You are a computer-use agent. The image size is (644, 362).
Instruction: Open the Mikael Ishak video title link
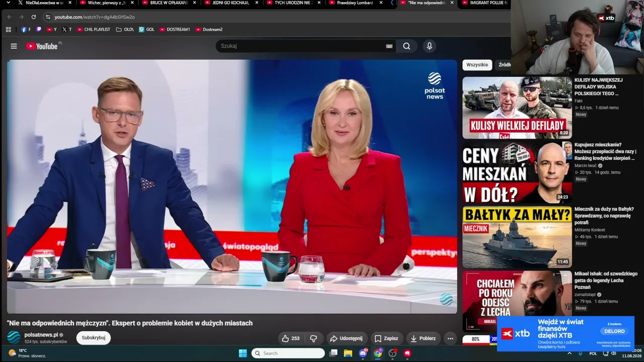point(606,281)
